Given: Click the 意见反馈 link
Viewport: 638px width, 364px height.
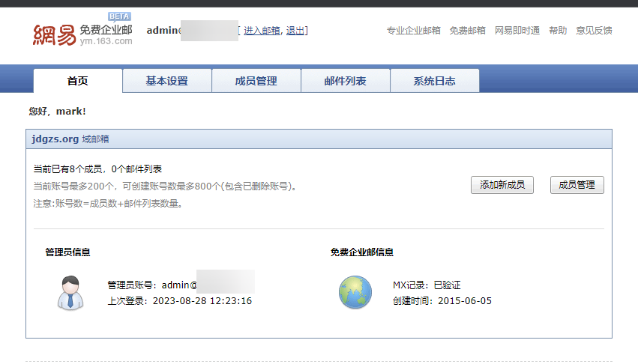Looking at the screenshot, I should pos(594,31).
